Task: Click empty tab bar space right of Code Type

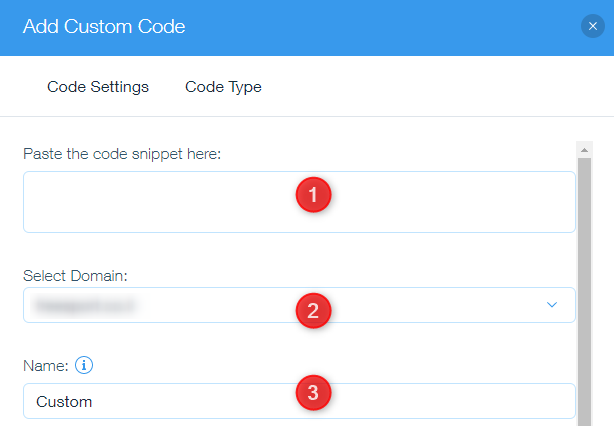Action: [430, 87]
